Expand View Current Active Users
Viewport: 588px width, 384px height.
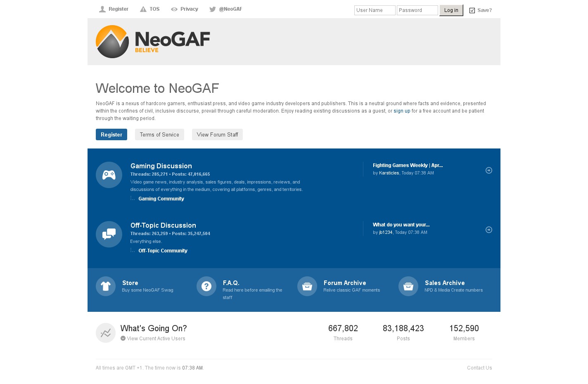(x=156, y=339)
